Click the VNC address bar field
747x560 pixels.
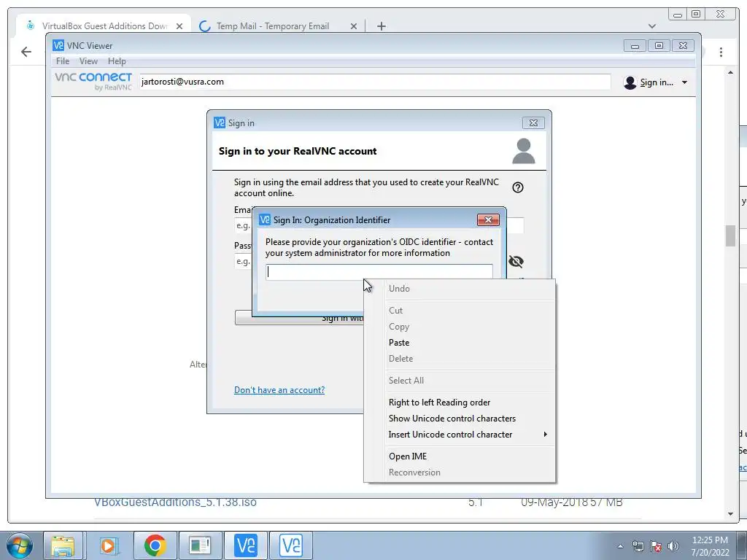point(374,82)
